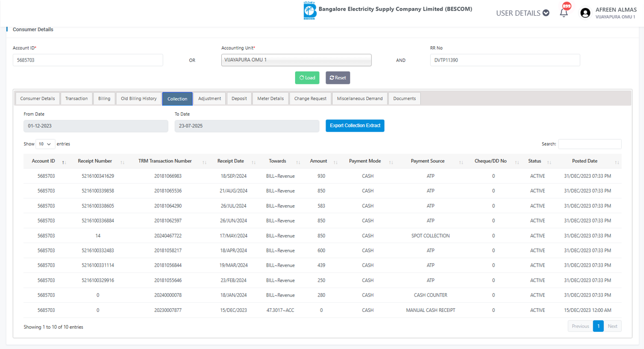Select TRM transaction 20181065536
644x349 pixels.
click(168, 191)
